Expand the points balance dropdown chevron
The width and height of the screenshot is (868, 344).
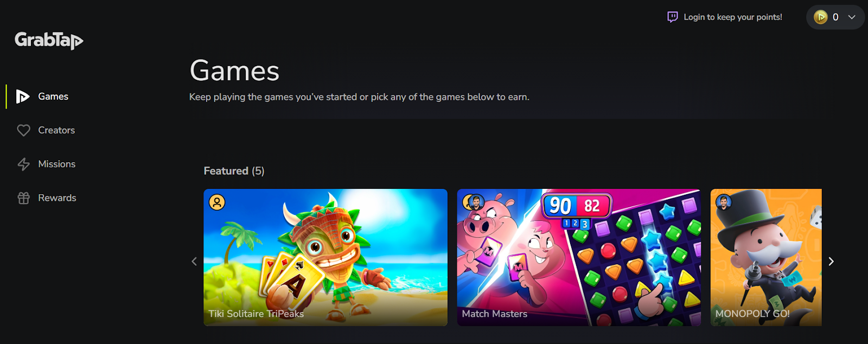852,17
